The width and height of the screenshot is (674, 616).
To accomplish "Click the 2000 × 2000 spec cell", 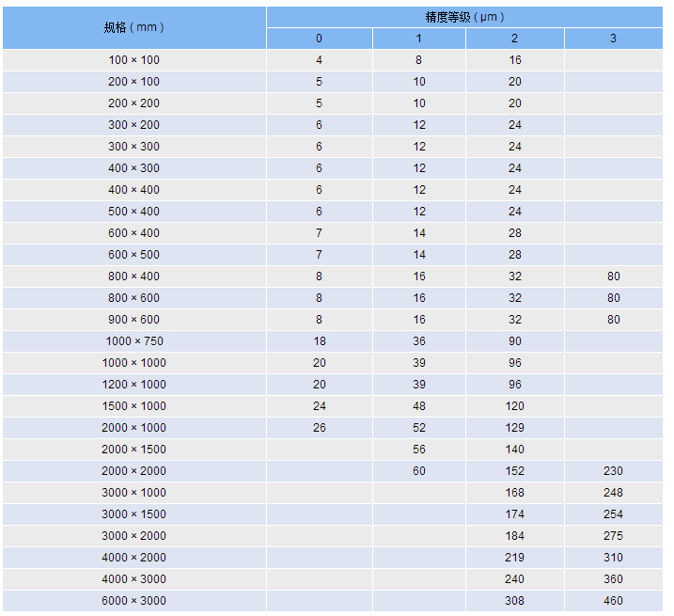I will (x=134, y=471).
